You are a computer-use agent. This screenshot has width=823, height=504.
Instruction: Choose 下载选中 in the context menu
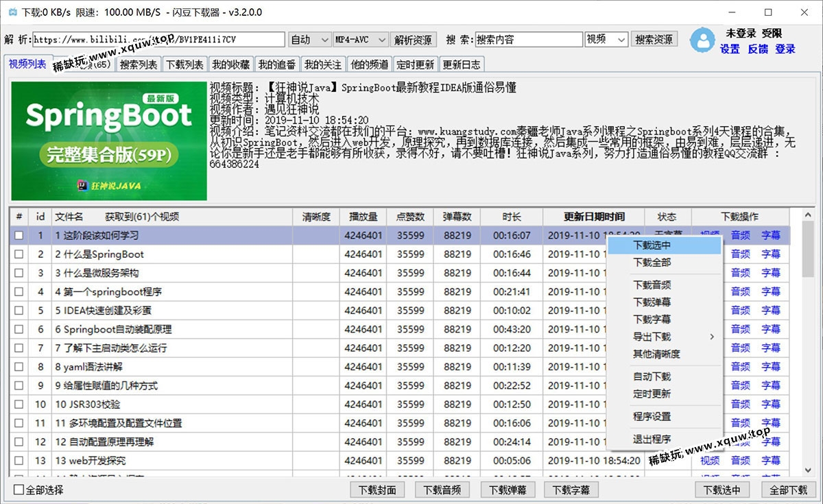(x=664, y=245)
